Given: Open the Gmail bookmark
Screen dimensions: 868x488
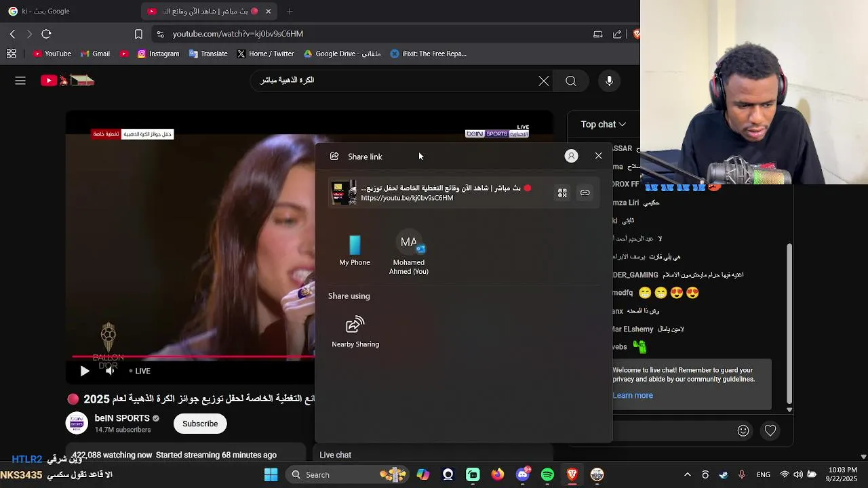Looking at the screenshot, I should 95,54.
